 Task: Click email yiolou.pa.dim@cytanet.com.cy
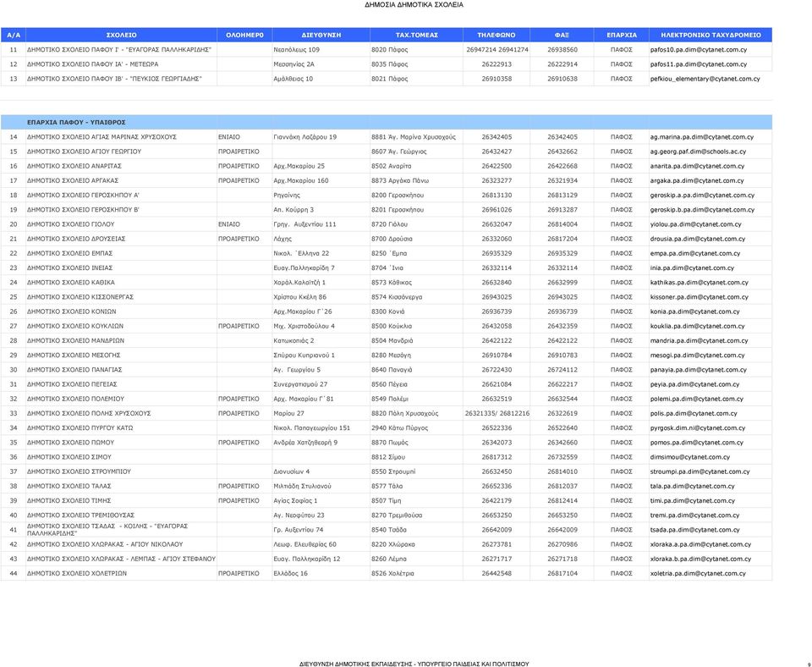click(x=695, y=224)
